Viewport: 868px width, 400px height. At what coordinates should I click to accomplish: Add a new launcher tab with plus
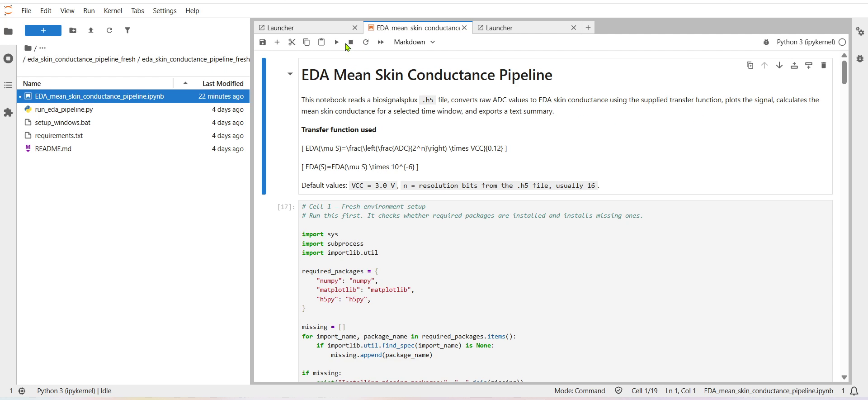[588, 28]
